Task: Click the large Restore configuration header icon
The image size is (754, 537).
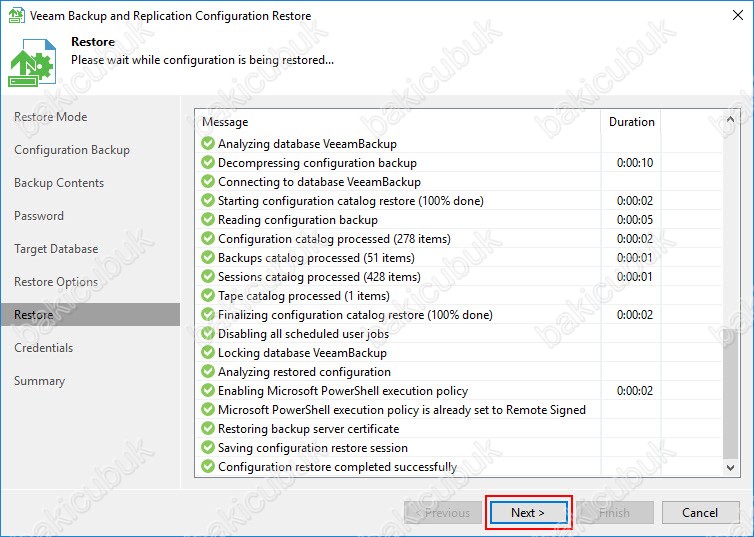Action: tap(32, 62)
